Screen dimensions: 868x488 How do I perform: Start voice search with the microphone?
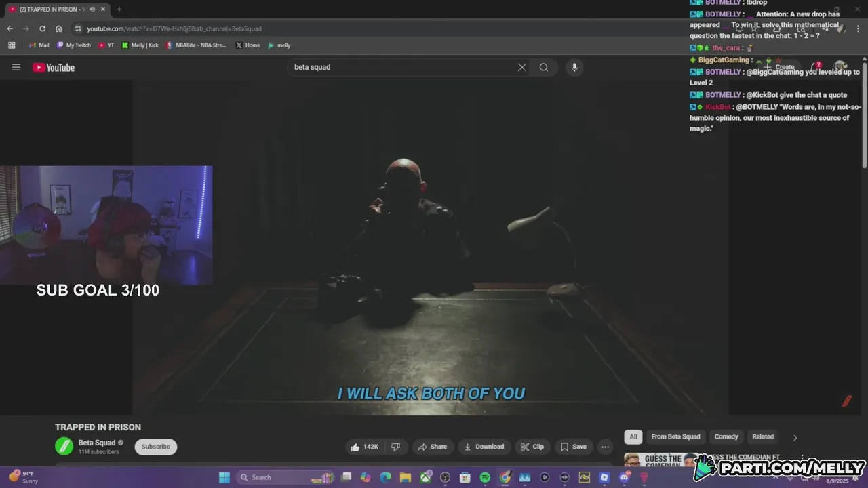574,67
